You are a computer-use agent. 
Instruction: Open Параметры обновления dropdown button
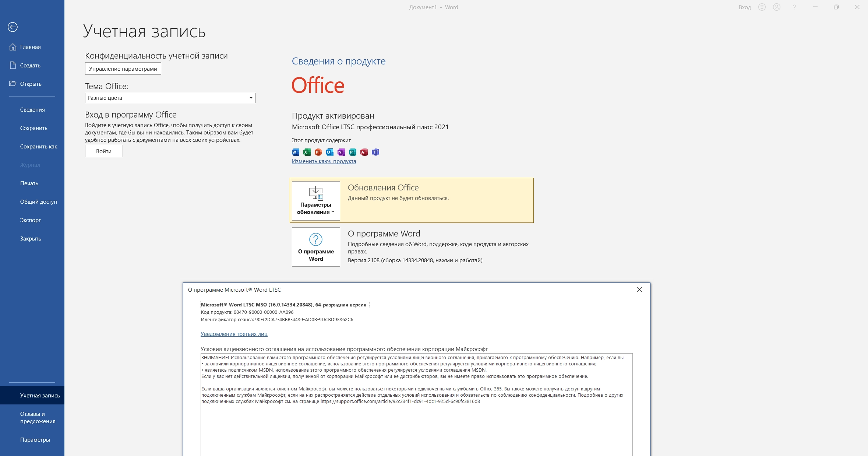(316, 201)
